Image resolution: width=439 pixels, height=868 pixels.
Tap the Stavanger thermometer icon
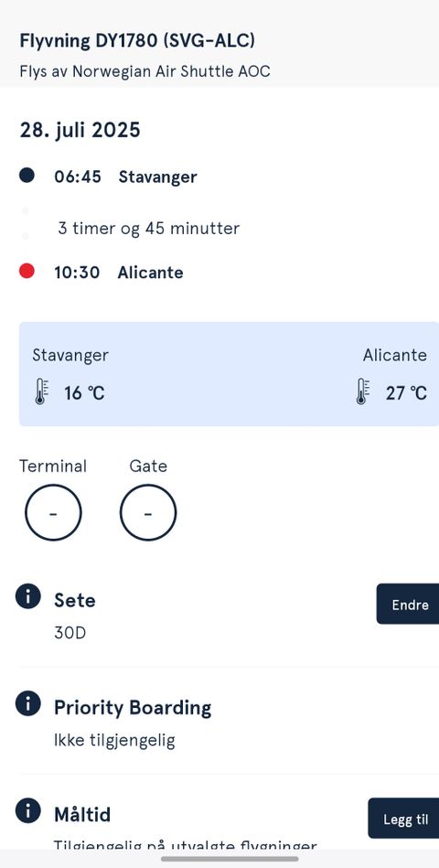pos(41,392)
